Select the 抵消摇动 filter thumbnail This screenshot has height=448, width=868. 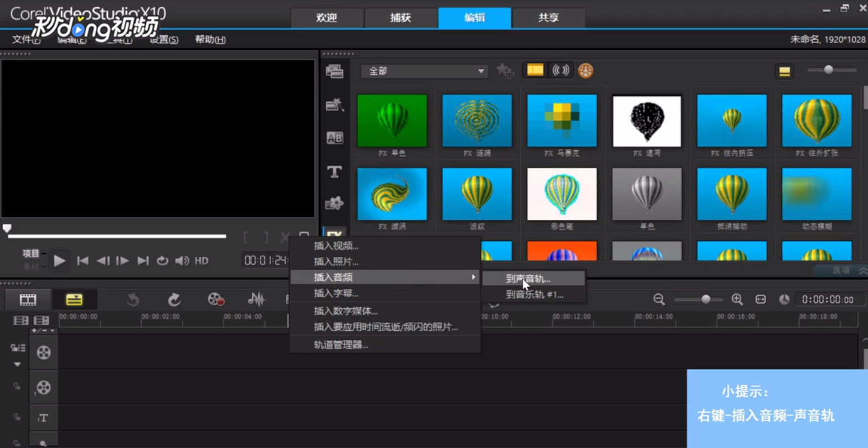coord(732,194)
